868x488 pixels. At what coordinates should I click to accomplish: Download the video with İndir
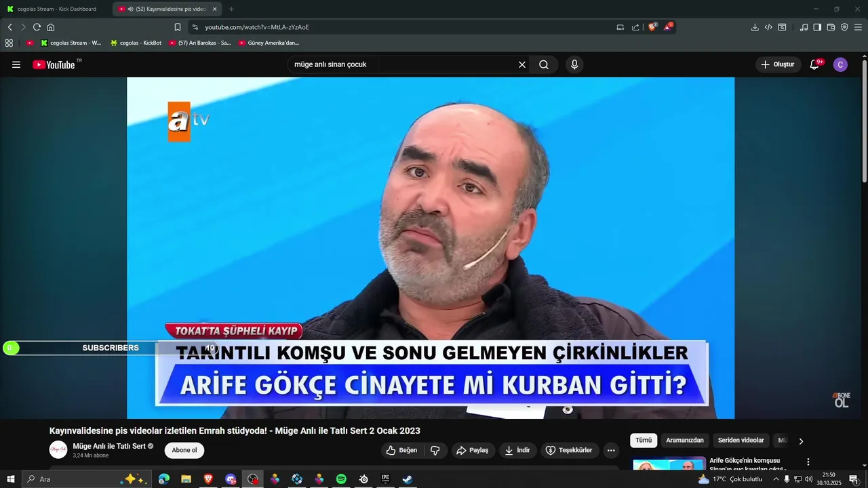[518, 450]
